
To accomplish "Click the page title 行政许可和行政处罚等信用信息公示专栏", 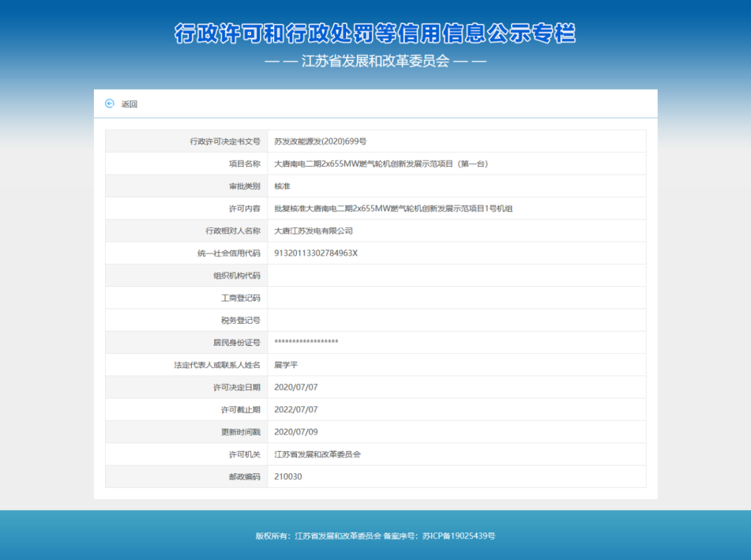I will 375,33.
